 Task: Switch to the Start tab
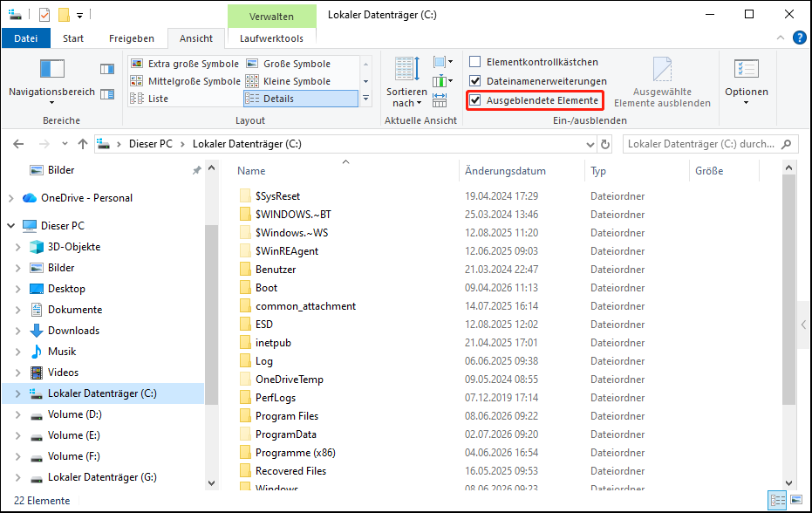pyautogui.click(x=73, y=38)
